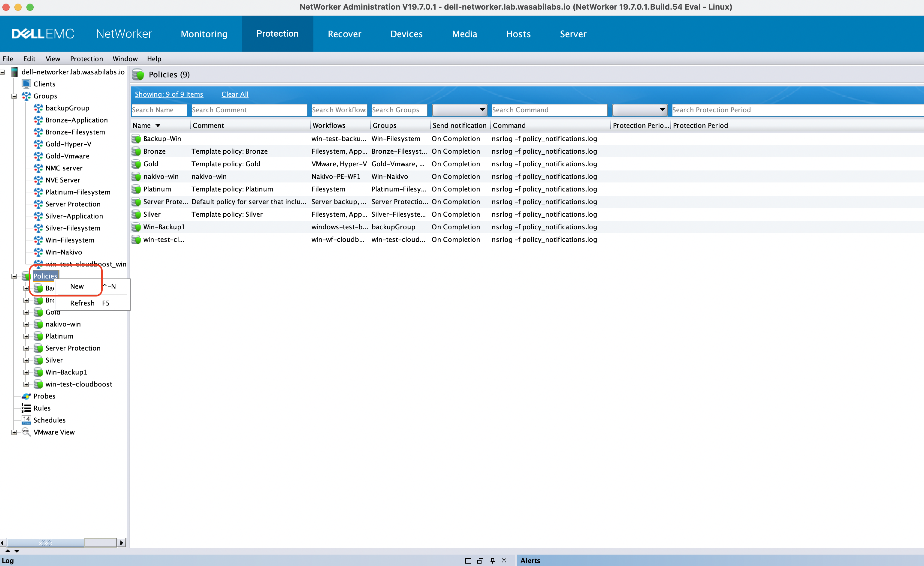Expand the Win-Backup1 policy node
Viewport: 924px width, 566px height.
click(26, 373)
